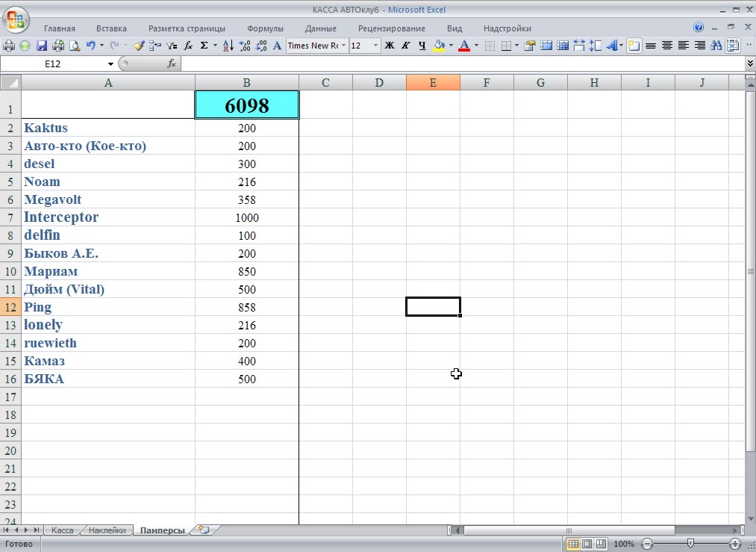The image size is (756, 552).
Task: Select cell B1 containing 6098
Action: pyautogui.click(x=246, y=105)
